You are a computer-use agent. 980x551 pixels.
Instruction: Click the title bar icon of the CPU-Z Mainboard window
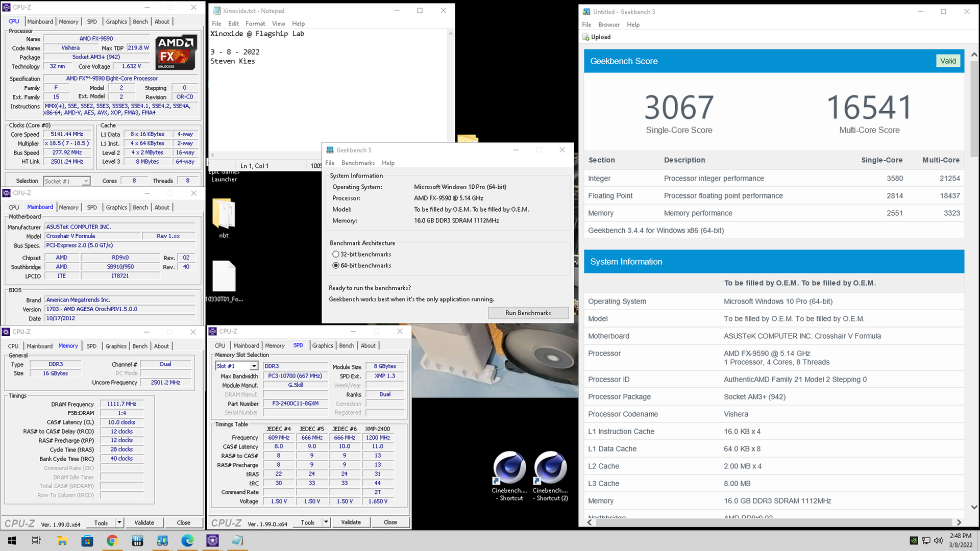tap(7, 193)
